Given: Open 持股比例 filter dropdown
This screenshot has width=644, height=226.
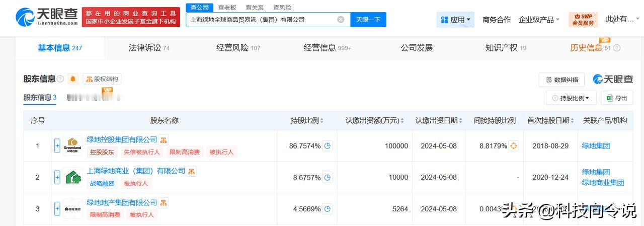Looking at the screenshot, I should coord(571,98).
